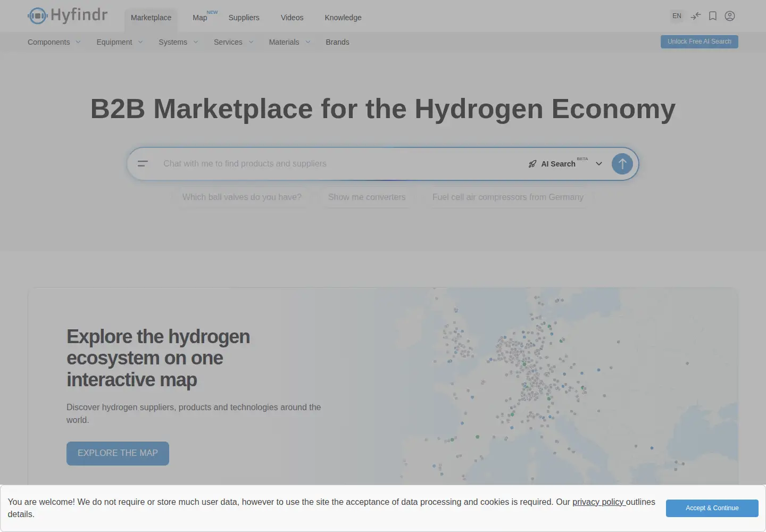Expand the Services dropdown
The image size is (766, 532).
pos(234,42)
